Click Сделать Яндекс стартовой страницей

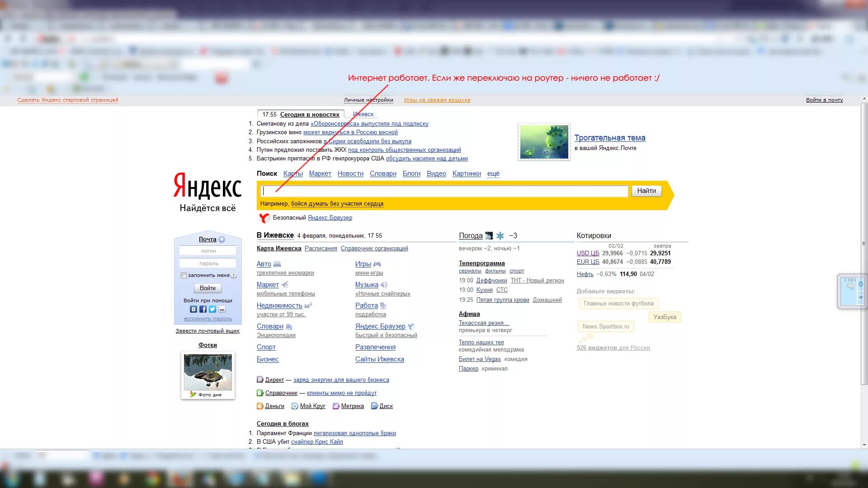[68, 100]
